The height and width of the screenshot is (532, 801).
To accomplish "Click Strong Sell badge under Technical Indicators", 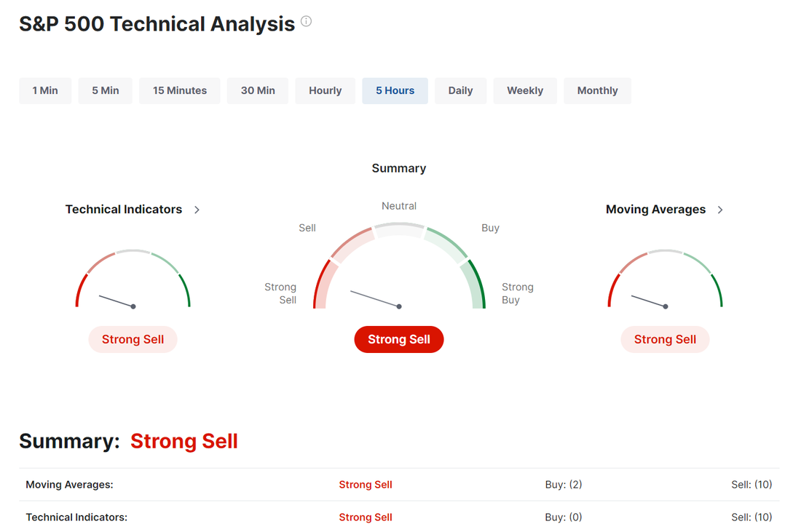I will click(x=133, y=340).
